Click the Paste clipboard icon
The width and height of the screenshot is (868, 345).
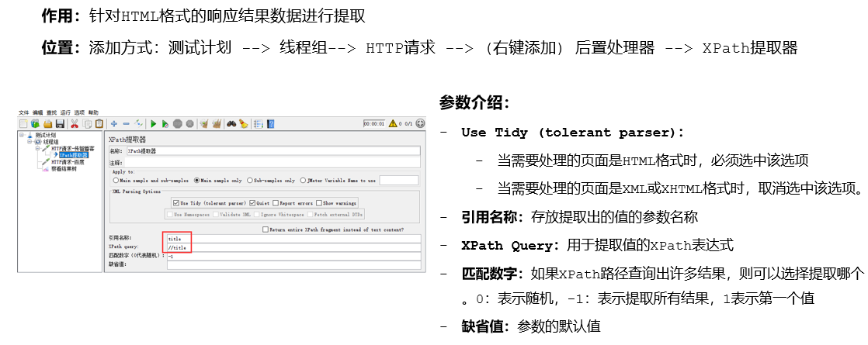(99, 124)
